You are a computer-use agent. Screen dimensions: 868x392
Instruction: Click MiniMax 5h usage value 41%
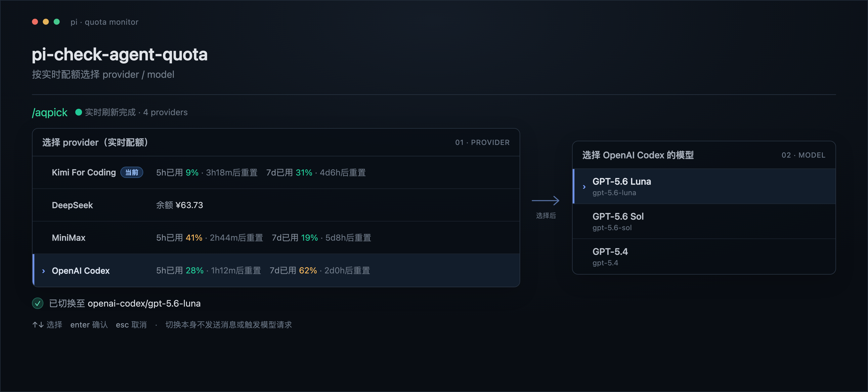pyautogui.click(x=194, y=238)
